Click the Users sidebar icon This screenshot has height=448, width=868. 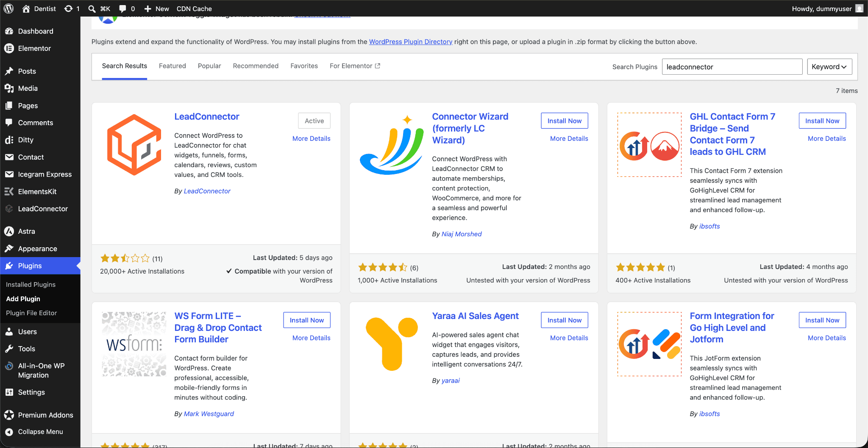point(9,332)
